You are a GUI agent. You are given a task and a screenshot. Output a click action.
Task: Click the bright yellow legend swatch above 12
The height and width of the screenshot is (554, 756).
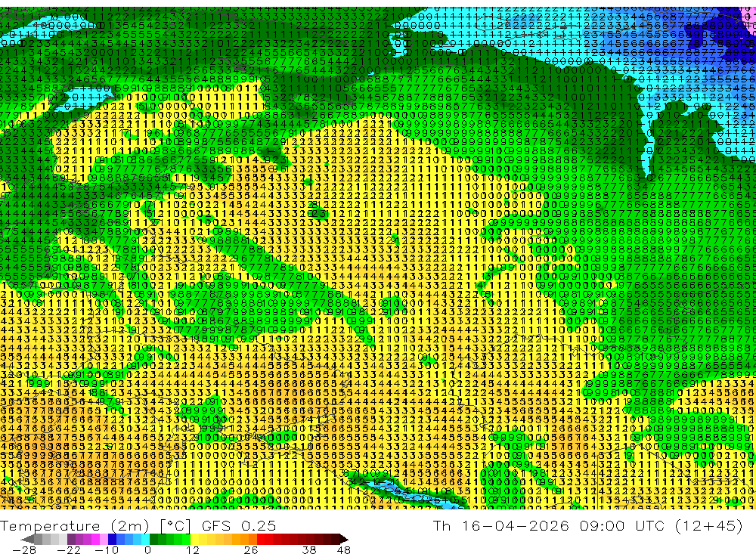coord(195,539)
